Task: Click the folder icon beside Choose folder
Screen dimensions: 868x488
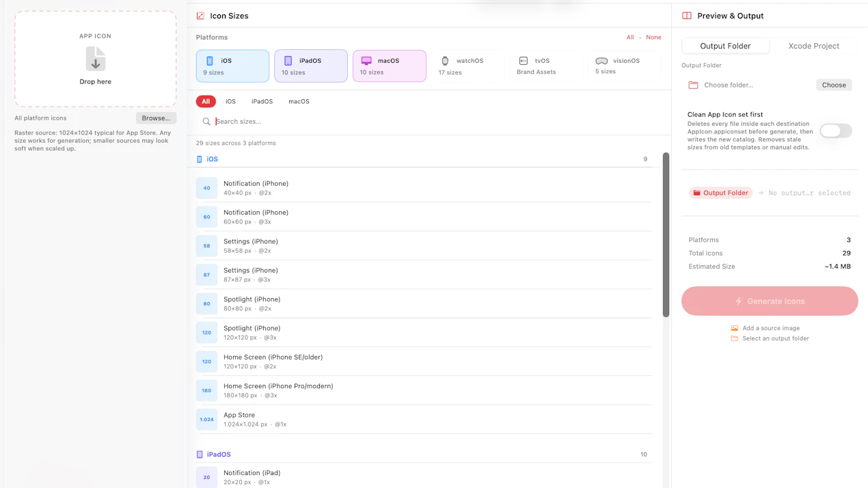Action: point(693,85)
